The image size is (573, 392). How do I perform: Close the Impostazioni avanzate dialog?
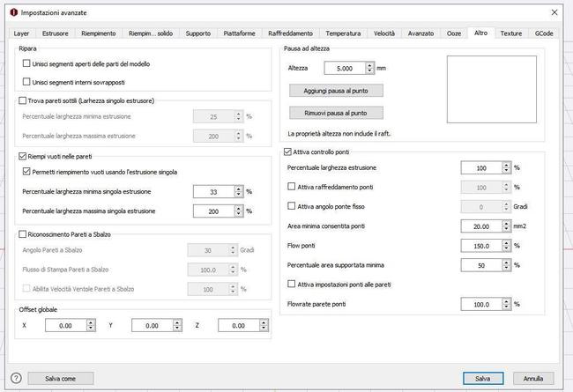coord(553,13)
